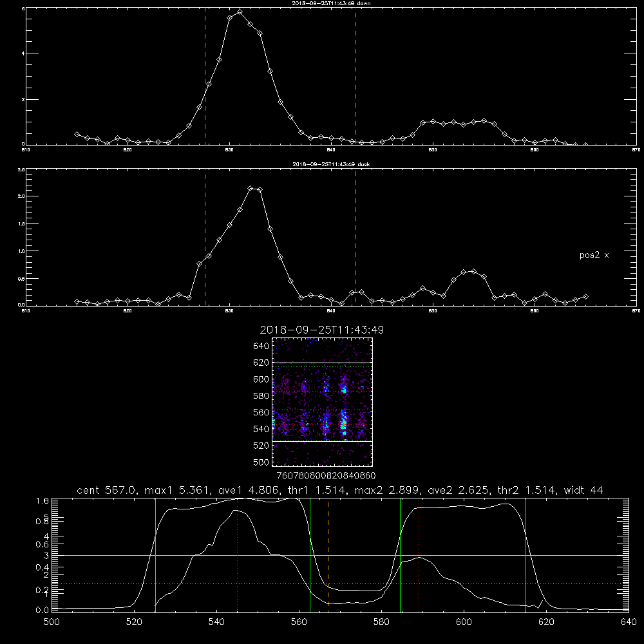The image size is (644, 644).
Task: Click the highest diamond data point in dusk plot
Action: click(250, 188)
